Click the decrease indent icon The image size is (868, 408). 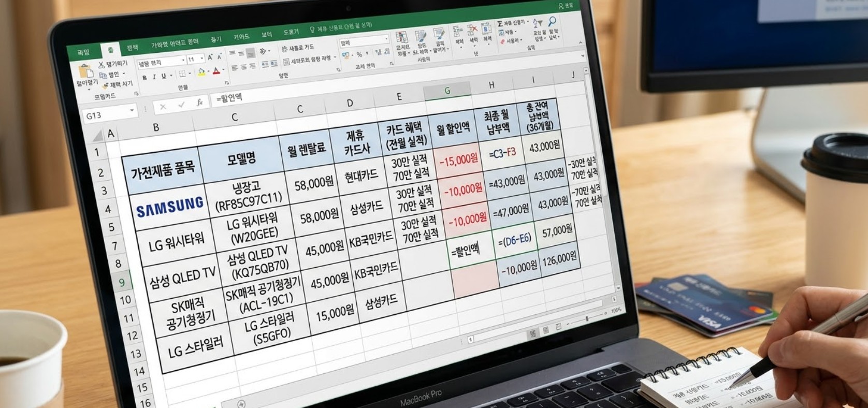pyautogui.click(x=265, y=64)
